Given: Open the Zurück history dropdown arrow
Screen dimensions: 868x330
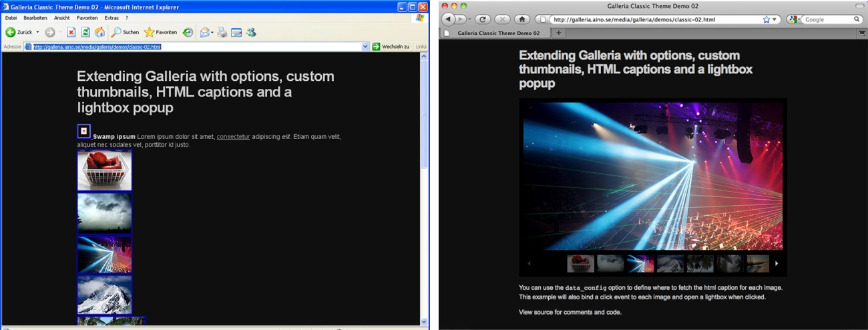Looking at the screenshot, I should click(x=37, y=32).
